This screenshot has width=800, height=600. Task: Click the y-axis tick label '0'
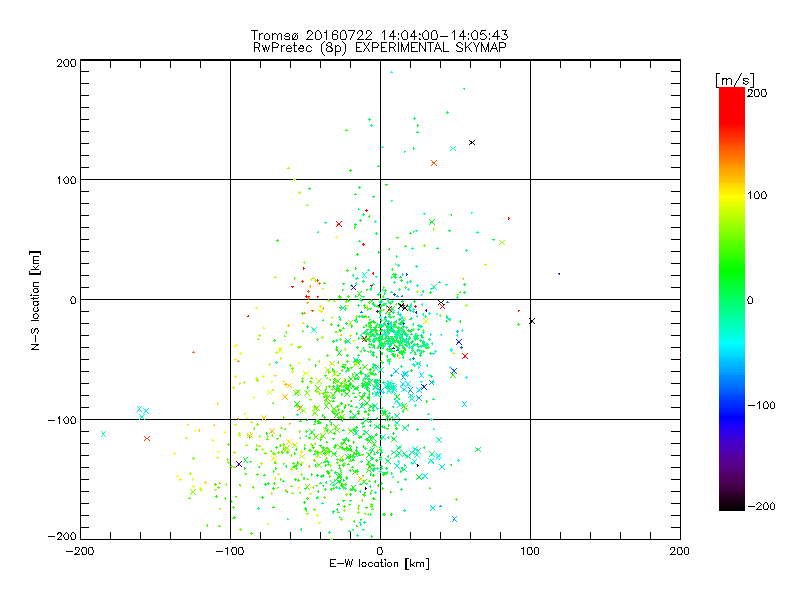[x=73, y=300]
